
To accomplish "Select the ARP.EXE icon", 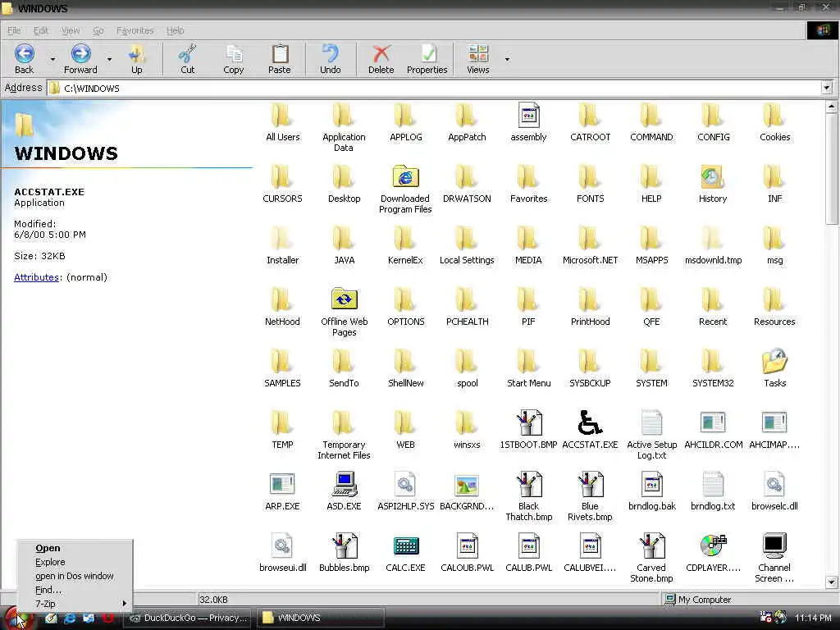I will click(x=282, y=484).
